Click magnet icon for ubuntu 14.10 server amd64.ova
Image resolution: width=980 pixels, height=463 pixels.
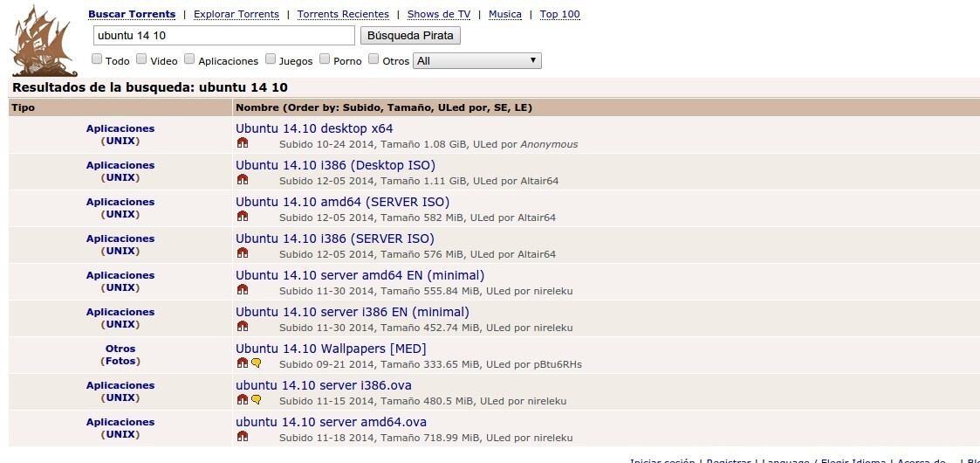(x=243, y=437)
